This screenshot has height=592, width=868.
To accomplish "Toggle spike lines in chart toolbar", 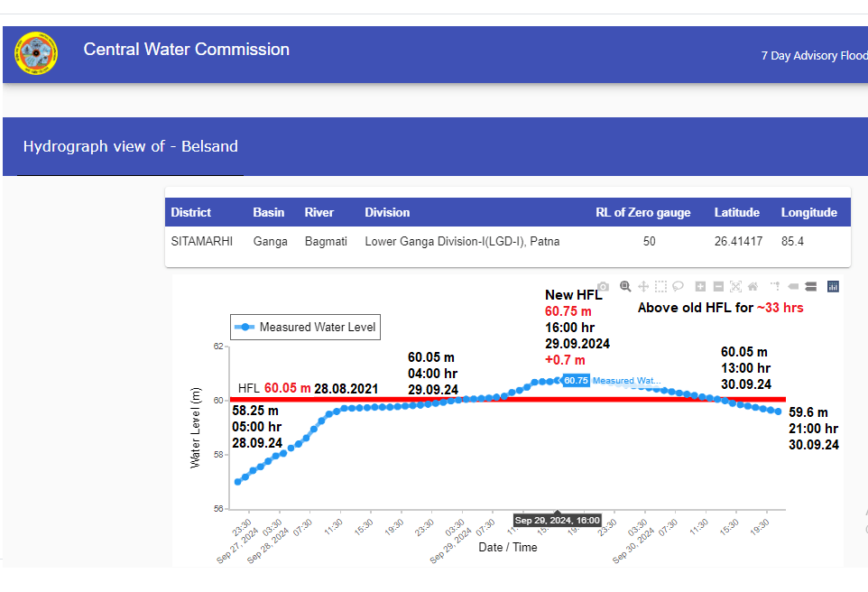I will click(775, 286).
